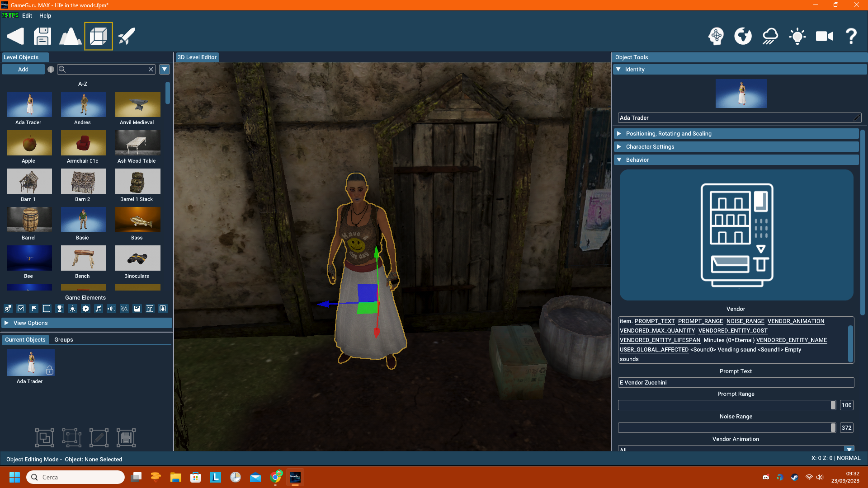Select the music icon in Game Elements
The height and width of the screenshot is (488, 868).
(98, 309)
